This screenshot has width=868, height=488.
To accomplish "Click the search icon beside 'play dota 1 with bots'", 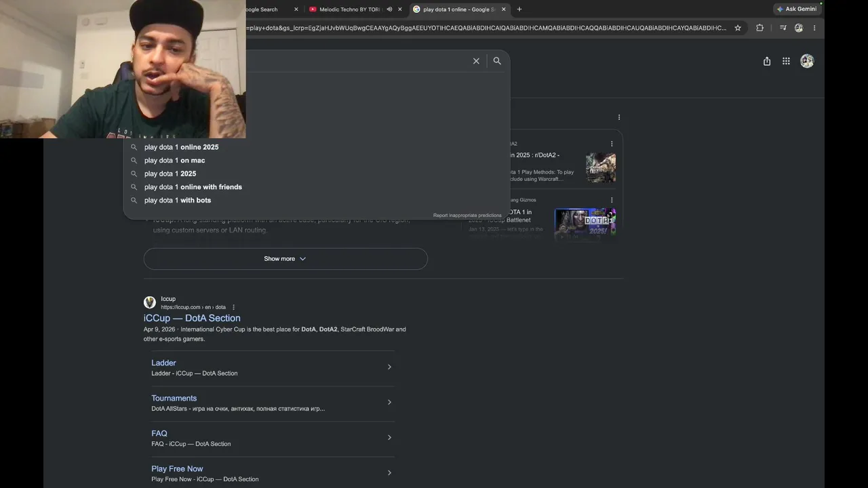I will coord(134,201).
